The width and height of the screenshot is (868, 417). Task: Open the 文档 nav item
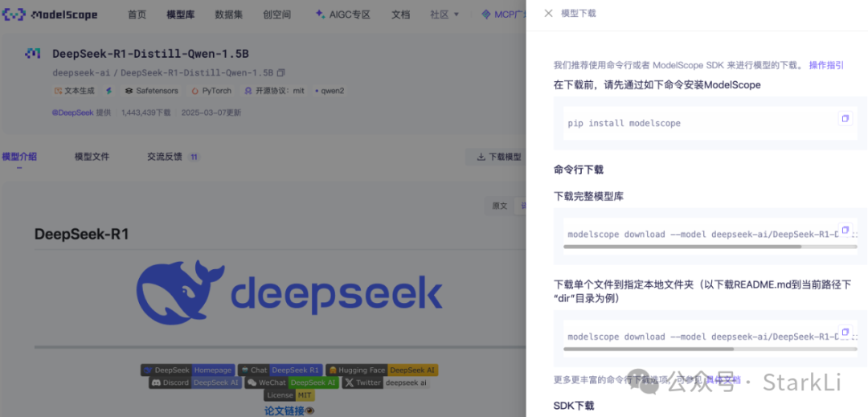tap(400, 15)
